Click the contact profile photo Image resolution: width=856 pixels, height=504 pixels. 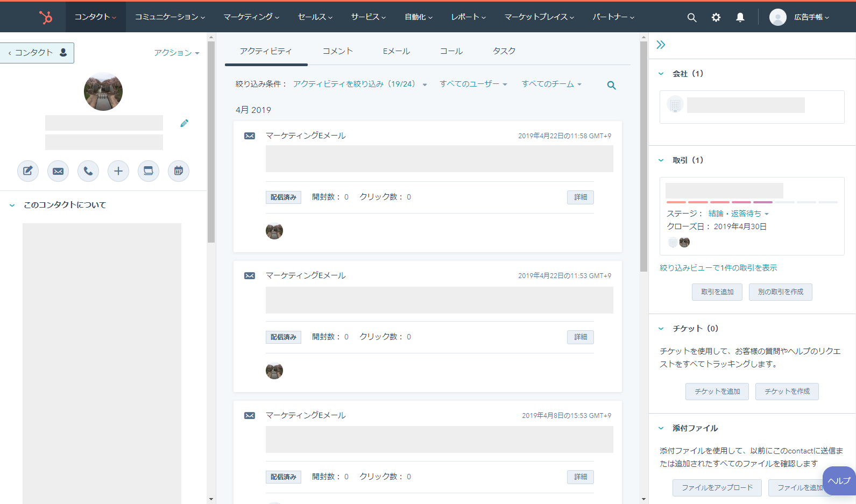[x=103, y=91]
